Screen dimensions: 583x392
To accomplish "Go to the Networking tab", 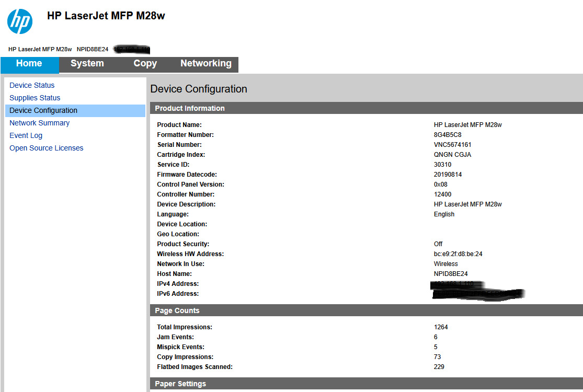I will [x=206, y=64].
